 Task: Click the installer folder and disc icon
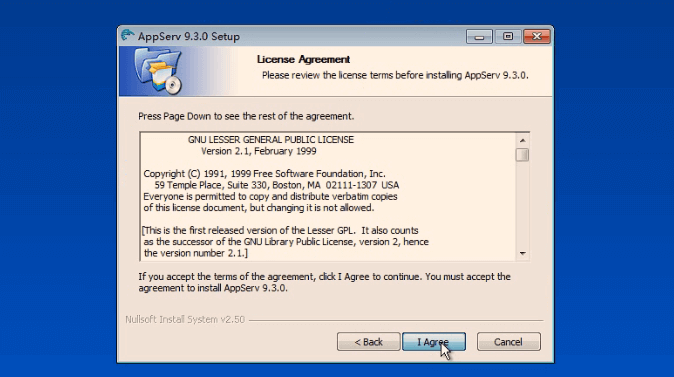click(x=158, y=71)
